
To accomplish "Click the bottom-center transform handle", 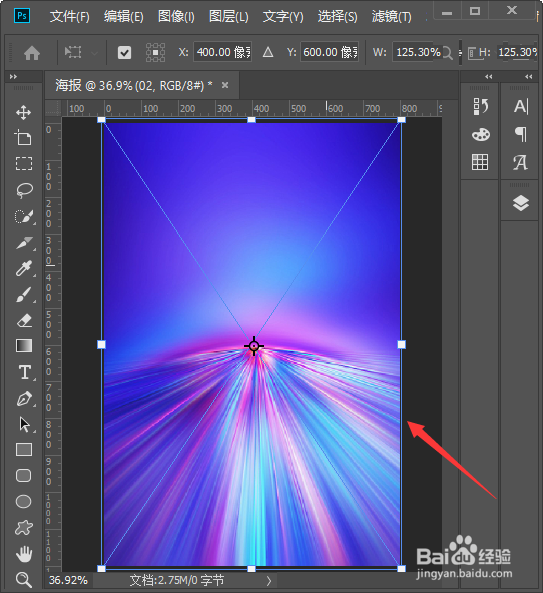I will coord(251,569).
